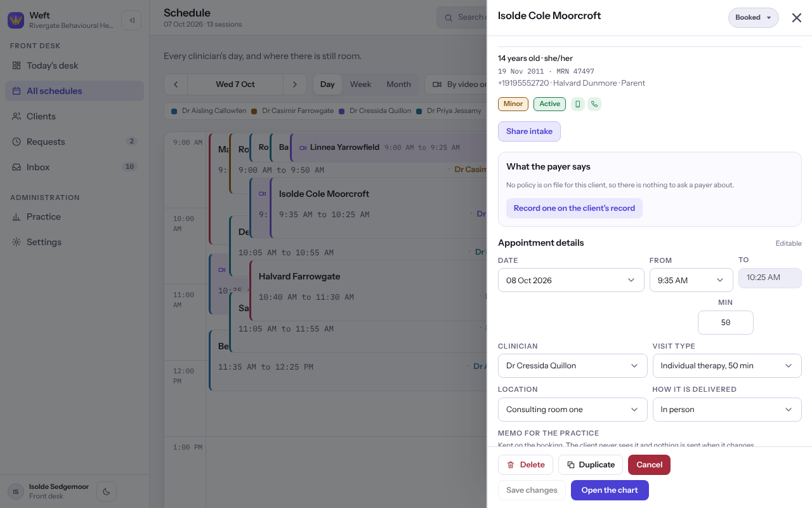Click the mobile phone icon badge
Screen dimensions: 812x508
pos(577,104)
